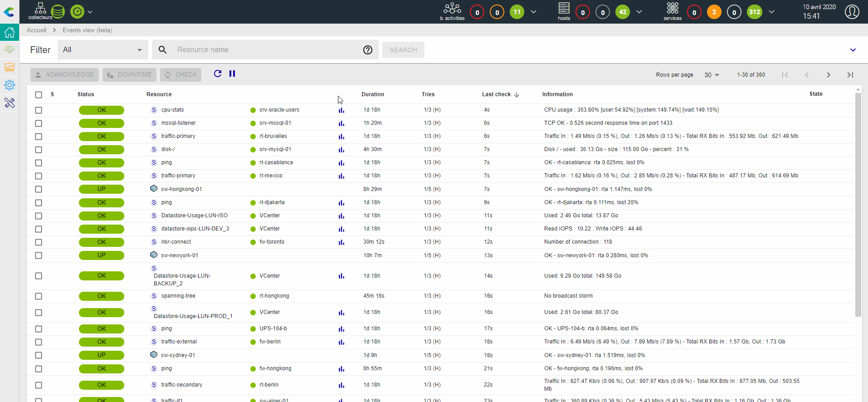Open the latency gauge icon in the top bar
This screenshot has height=402, width=868.
pos(78,12)
